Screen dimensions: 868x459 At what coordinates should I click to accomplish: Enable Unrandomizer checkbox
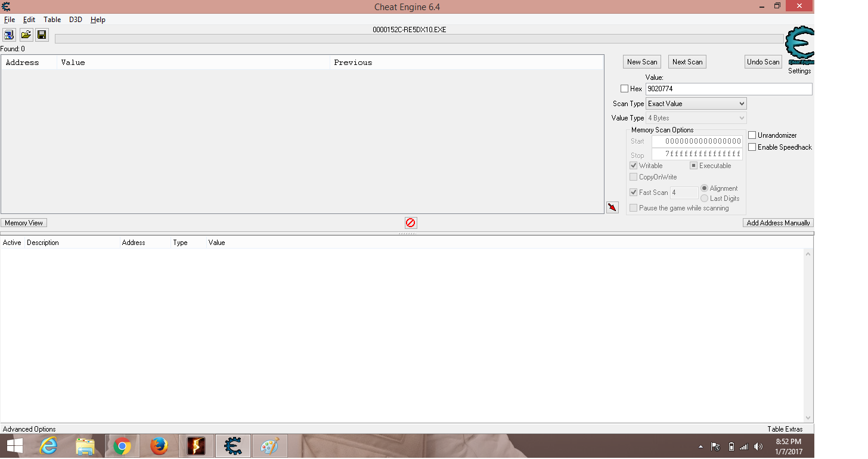(x=752, y=135)
